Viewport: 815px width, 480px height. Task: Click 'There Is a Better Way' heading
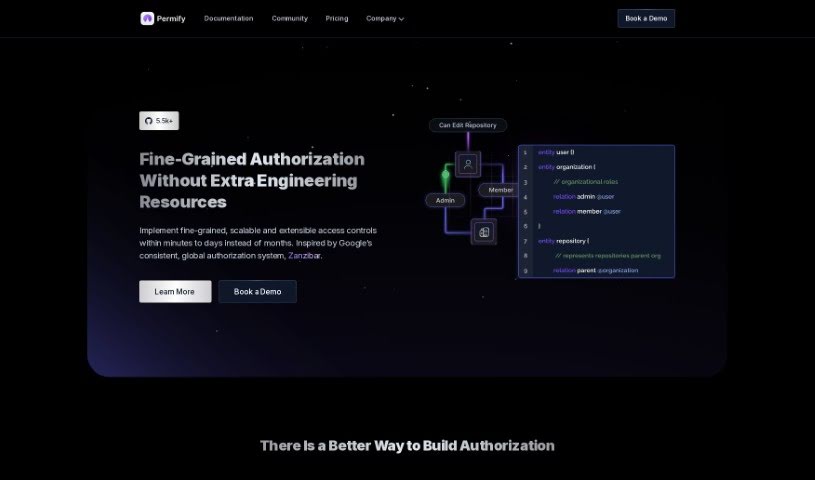[x=407, y=446]
